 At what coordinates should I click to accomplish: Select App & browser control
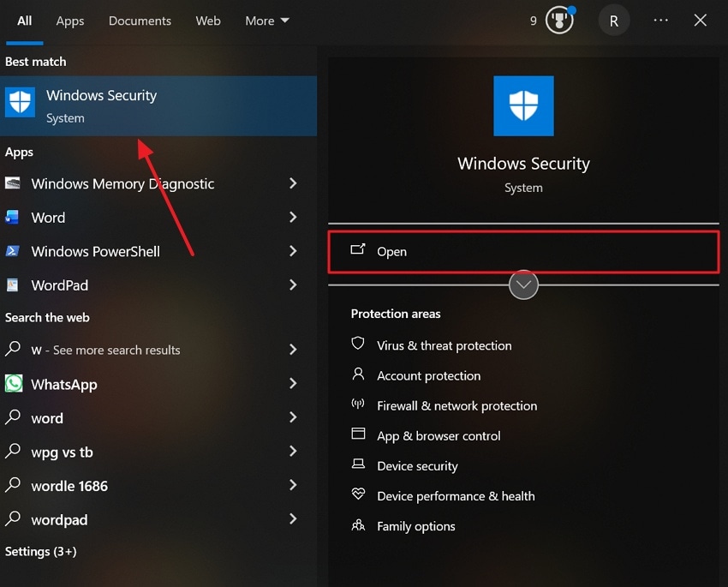click(x=438, y=435)
